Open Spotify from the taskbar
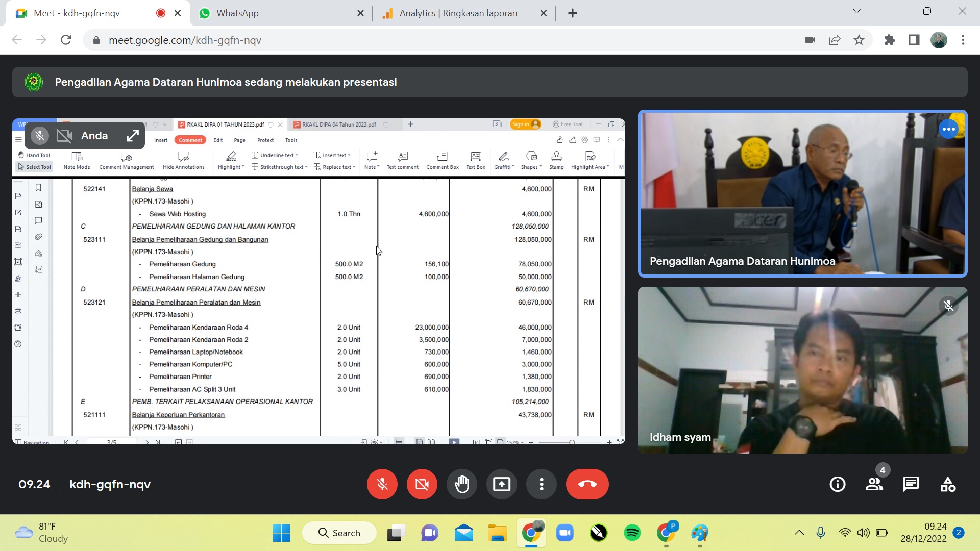 point(632,532)
